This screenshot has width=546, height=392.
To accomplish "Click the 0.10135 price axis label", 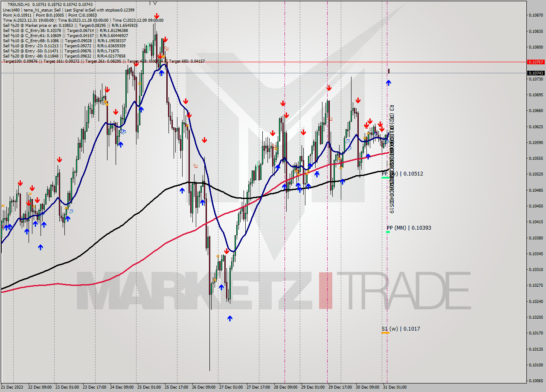I will [x=536, y=349].
